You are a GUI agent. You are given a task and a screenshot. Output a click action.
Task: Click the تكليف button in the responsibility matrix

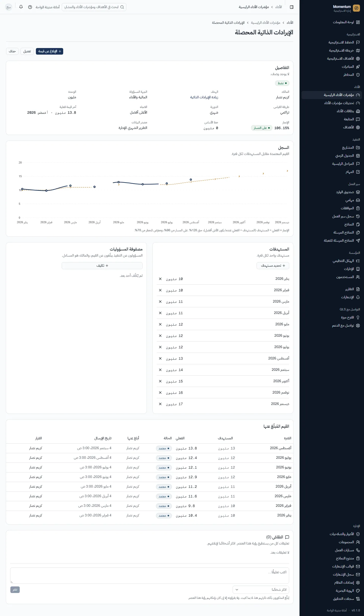(x=102, y=266)
